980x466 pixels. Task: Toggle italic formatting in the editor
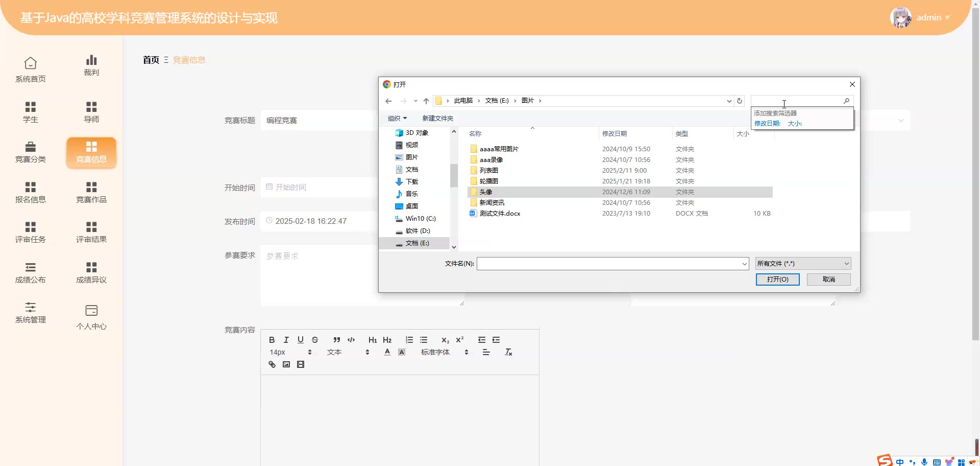pos(286,340)
